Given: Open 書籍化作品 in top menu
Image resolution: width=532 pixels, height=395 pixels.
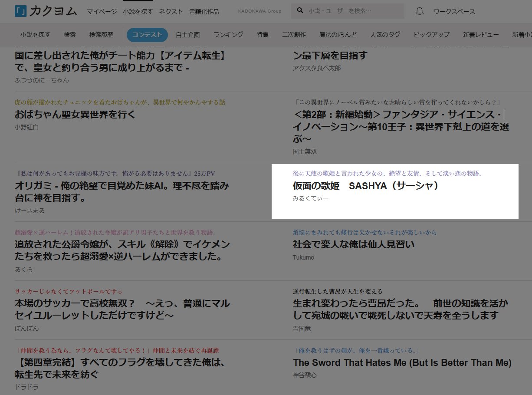Looking at the screenshot, I should point(204,12).
